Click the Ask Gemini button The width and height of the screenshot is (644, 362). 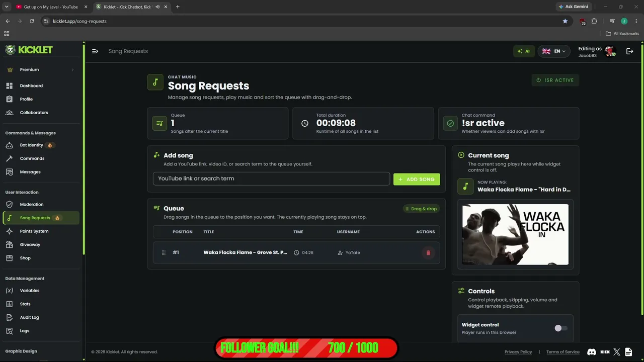(573, 7)
